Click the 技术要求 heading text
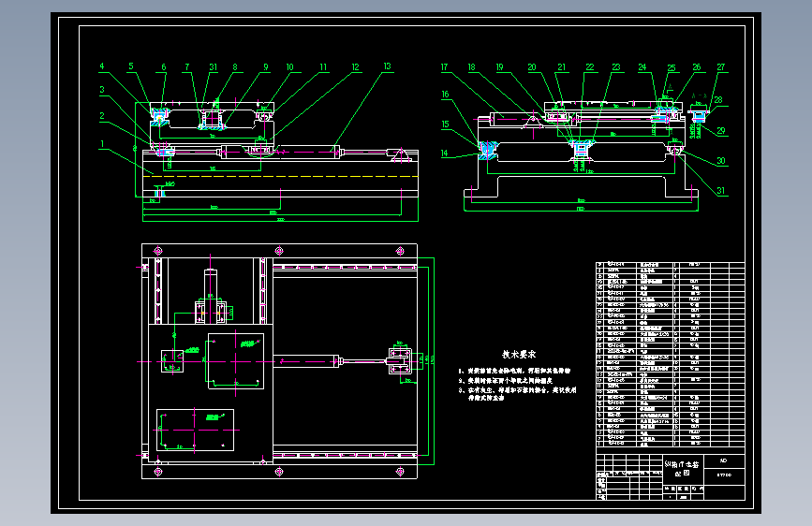 point(519,355)
